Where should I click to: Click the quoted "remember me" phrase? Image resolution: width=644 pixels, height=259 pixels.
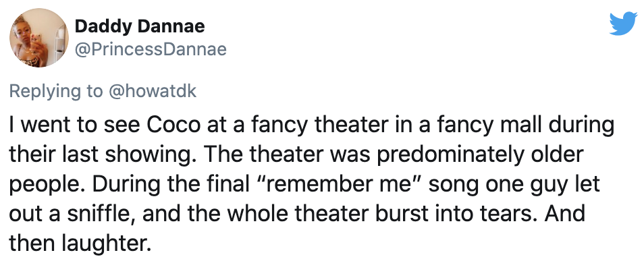coord(338,184)
